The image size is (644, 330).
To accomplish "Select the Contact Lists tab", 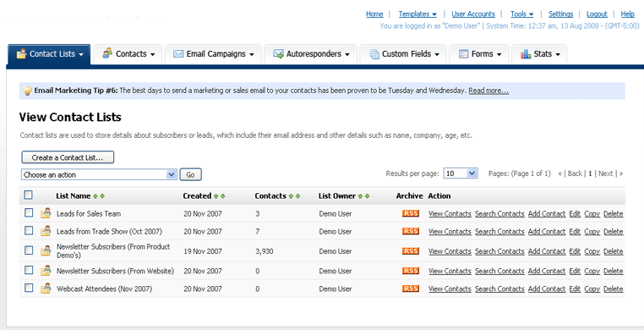I will click(49, 54).
